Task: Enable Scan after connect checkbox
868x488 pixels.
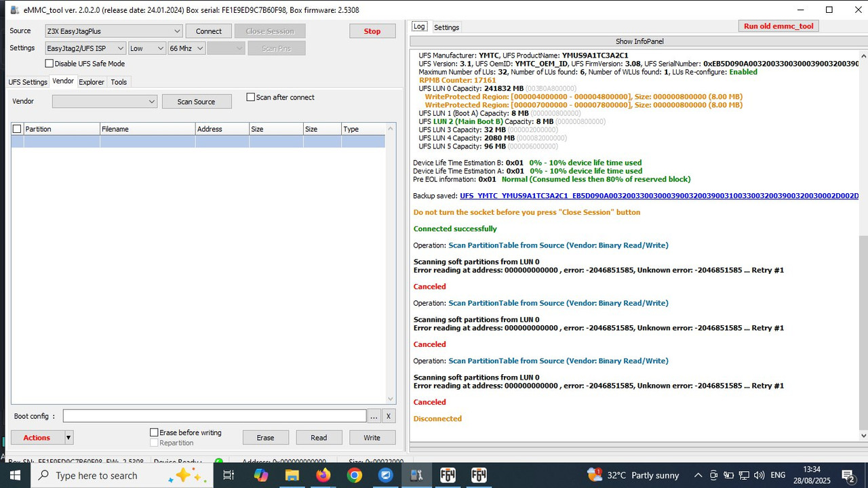Action: coord(250,97)
